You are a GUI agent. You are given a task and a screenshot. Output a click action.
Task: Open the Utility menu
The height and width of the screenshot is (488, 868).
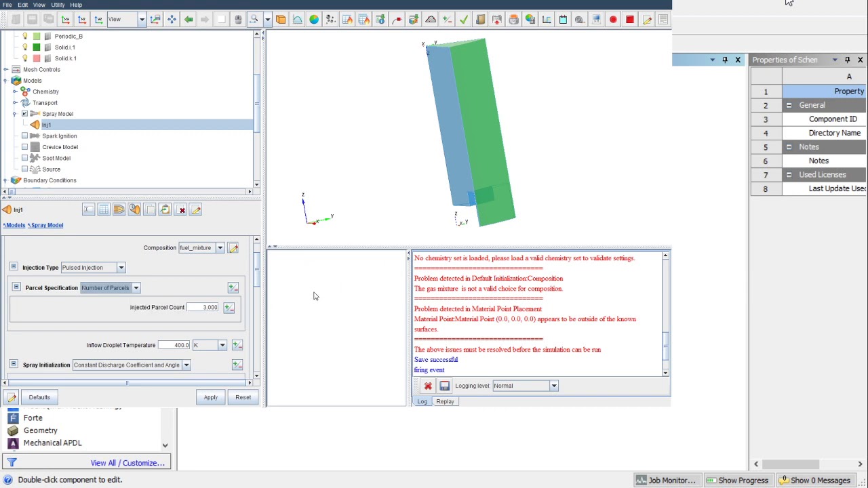click(58, 5)
